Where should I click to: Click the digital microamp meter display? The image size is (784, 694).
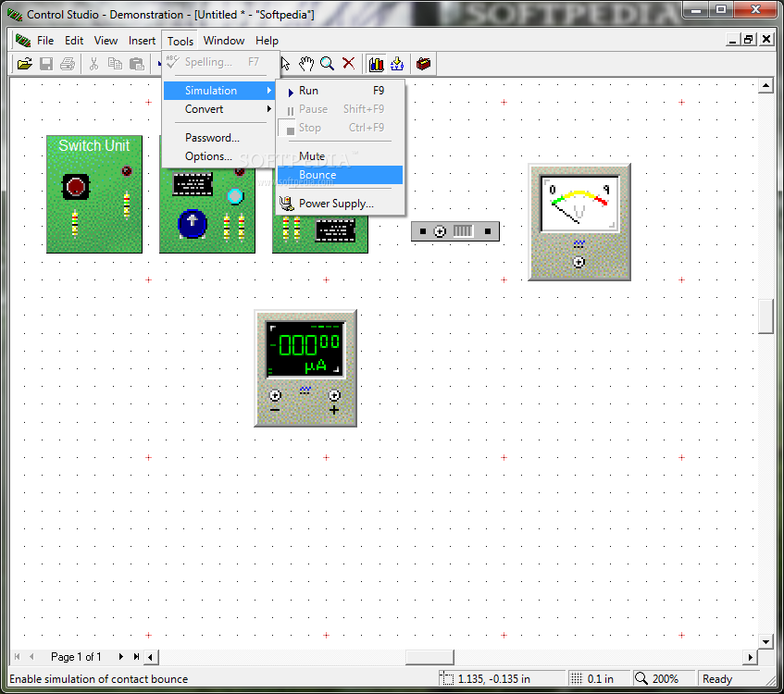[x=305, y=349]
